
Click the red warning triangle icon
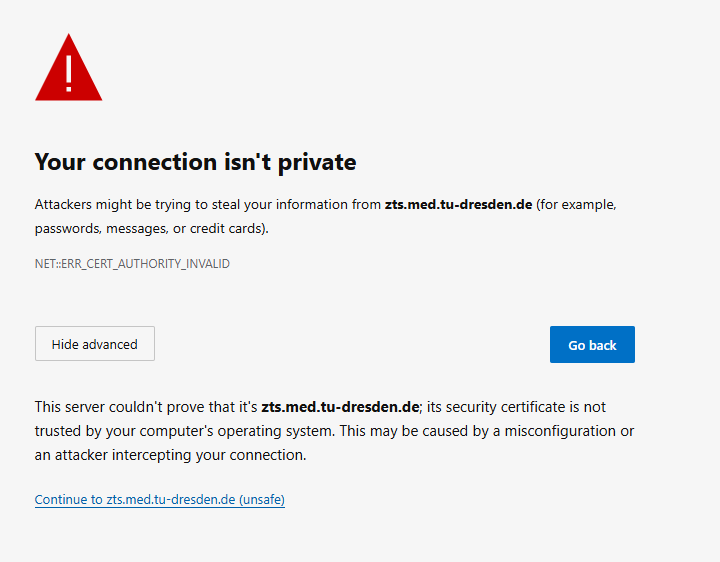click(68, 70)
